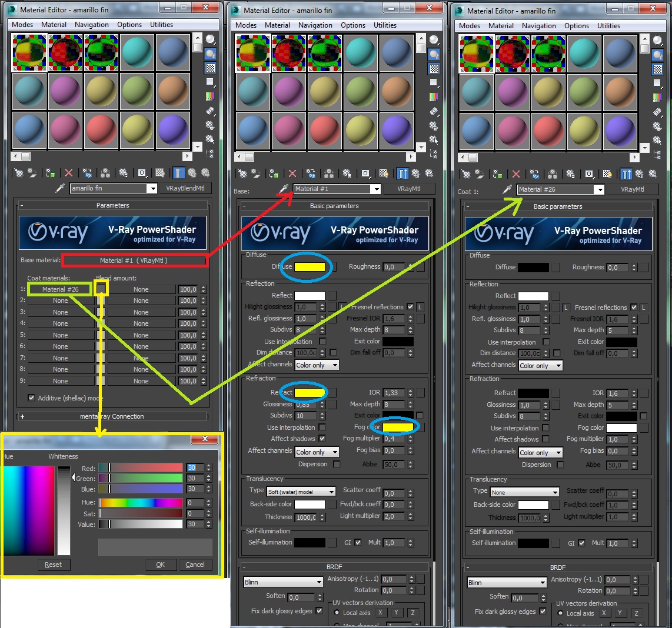Viewport: 672px width, 628px height.
Task: Click Sample Type sphere icon in right editor
Action: coord(657,41)
